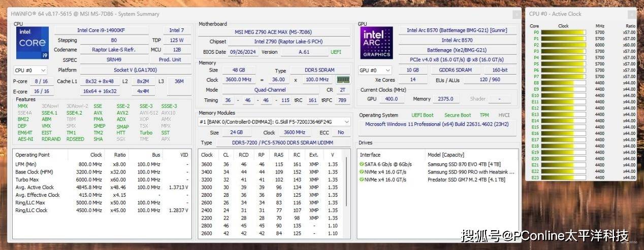Click the P2 core clock bar

pyautogui.click(x=563, y=45)
